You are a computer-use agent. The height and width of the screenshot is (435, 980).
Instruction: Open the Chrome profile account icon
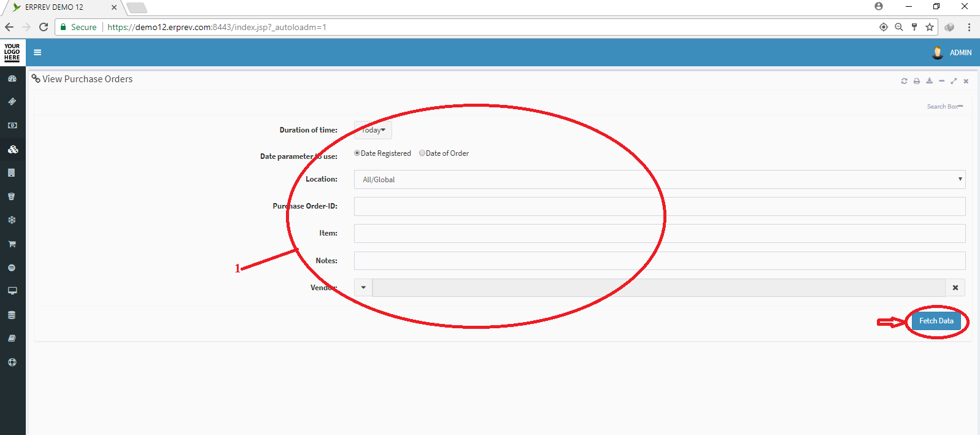(x=879, y=6)
